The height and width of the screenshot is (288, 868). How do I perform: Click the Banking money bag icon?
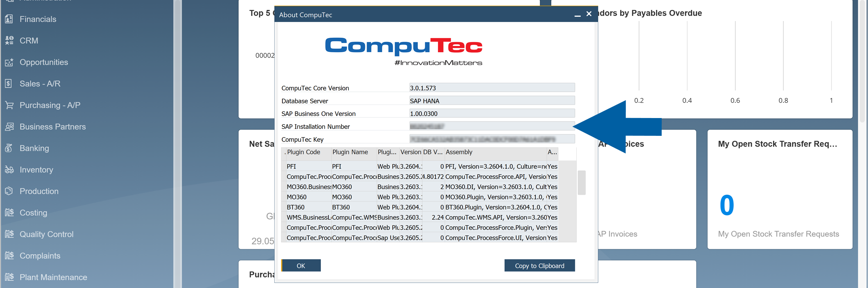pos(9,148)
